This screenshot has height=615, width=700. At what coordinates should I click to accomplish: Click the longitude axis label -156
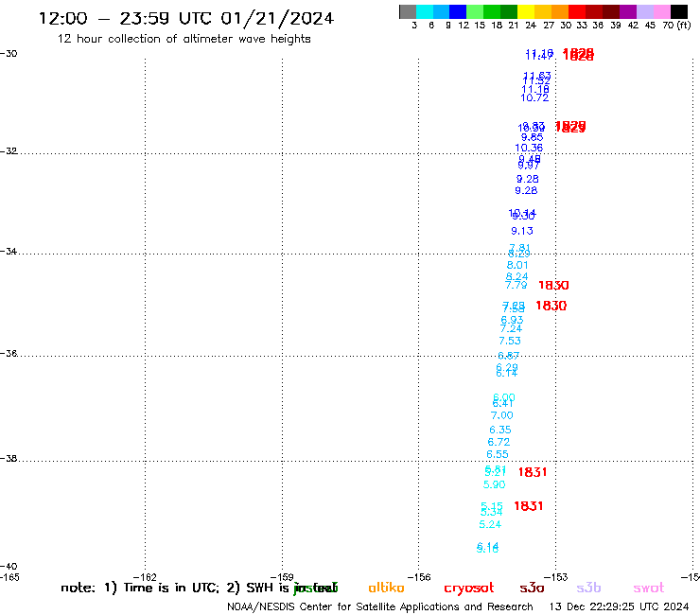419,577
